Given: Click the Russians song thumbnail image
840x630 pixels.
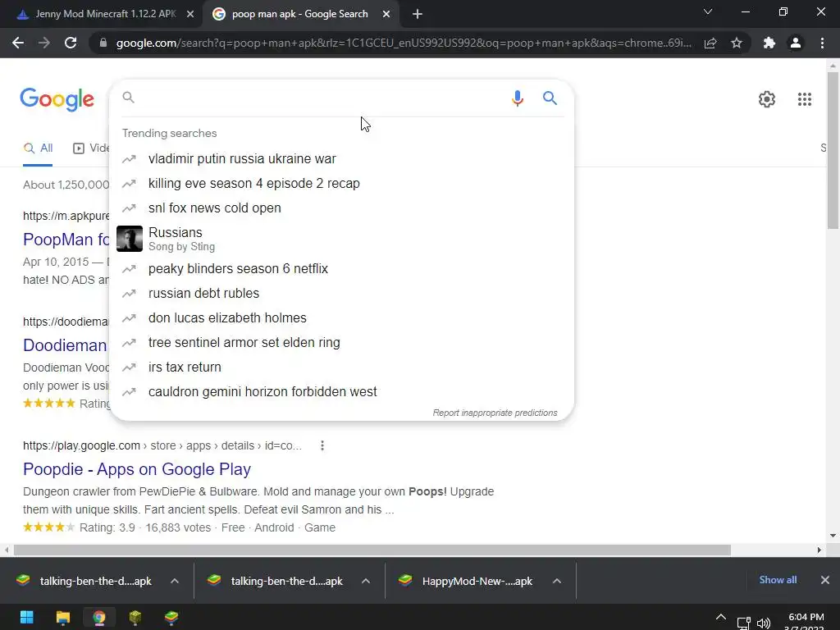Looking at the screenshot, I should [x=130, y=239].
